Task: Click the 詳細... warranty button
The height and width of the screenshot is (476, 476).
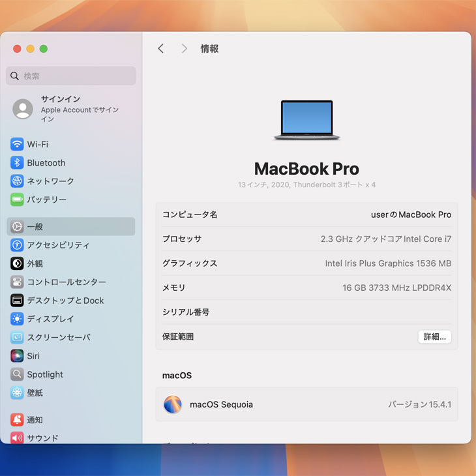Action: (435, 336)
